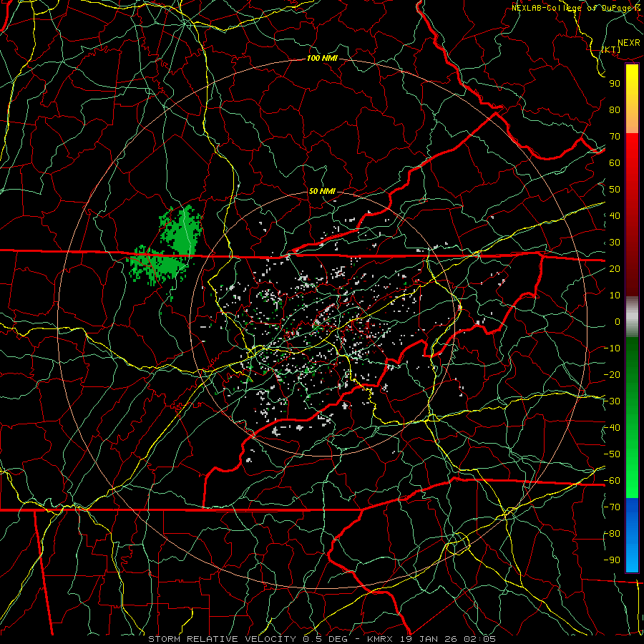Click the yellow top segment of the color bar
644x644 pixels.
point(632,99)
